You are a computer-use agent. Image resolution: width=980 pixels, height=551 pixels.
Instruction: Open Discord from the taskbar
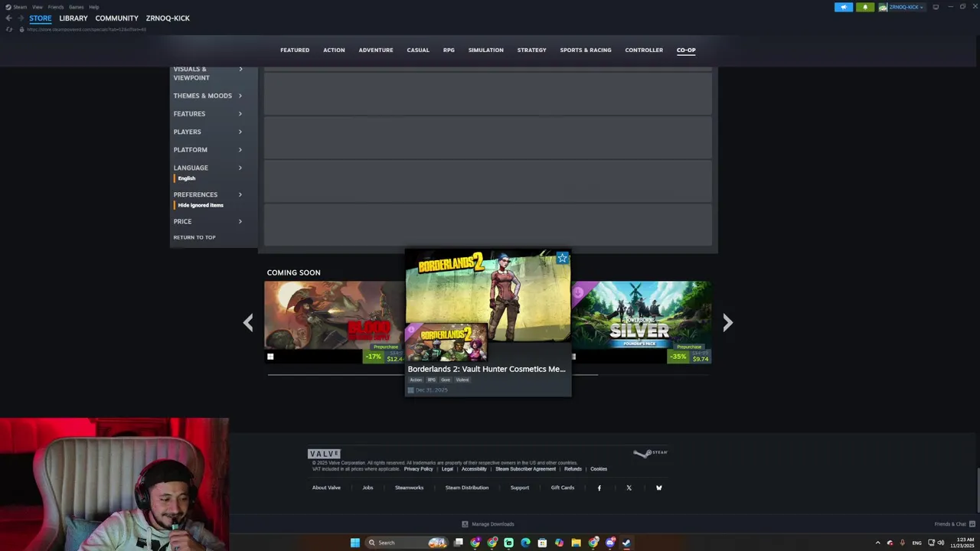pos(610,543)
